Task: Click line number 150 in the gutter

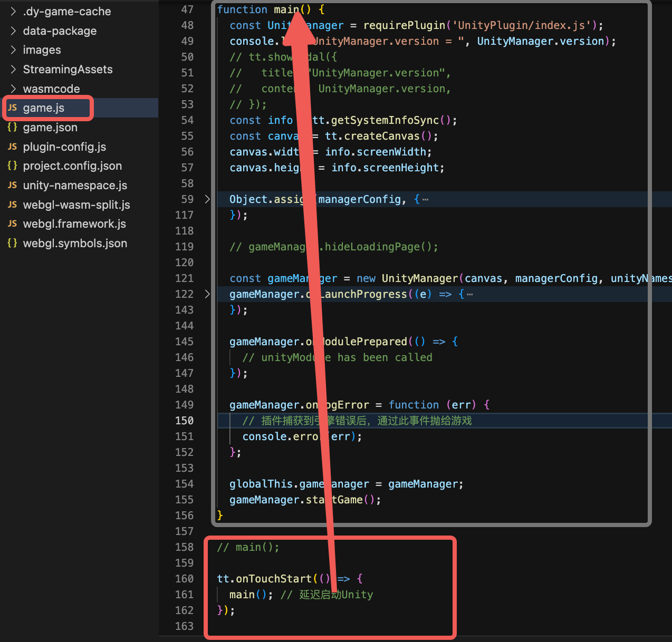Action: (x=184, y=421)
